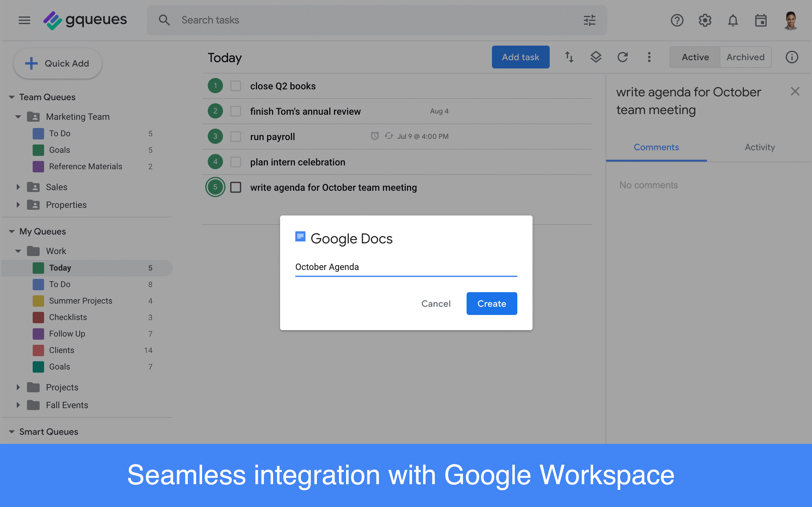Click the layers view icon

click(596, 57)
